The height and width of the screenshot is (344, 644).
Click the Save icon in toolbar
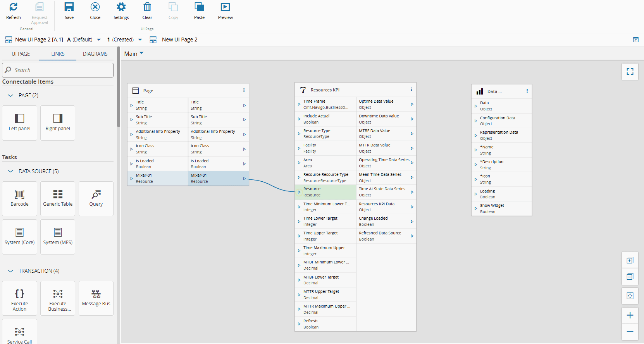pos(69,7)
